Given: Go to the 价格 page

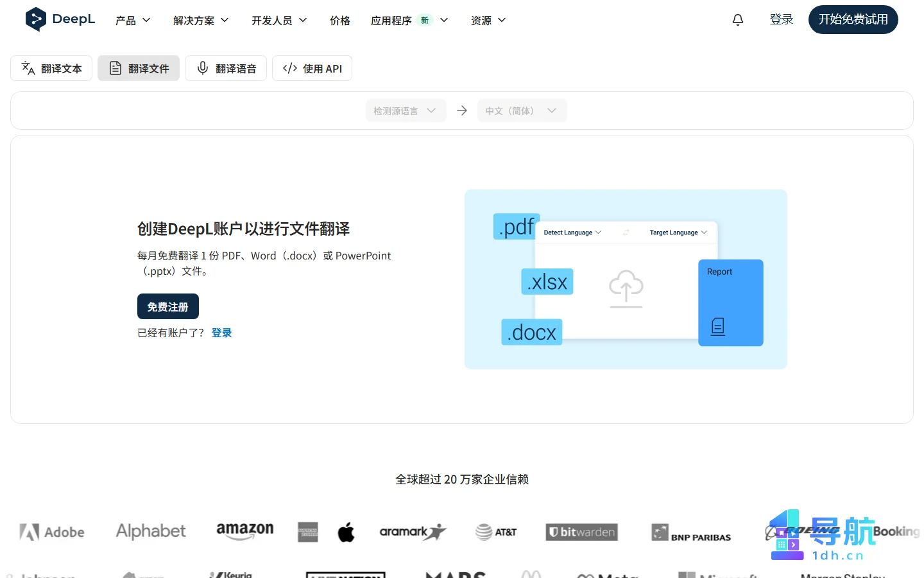Looking at the screenshot, I should (x=340, y=21).
